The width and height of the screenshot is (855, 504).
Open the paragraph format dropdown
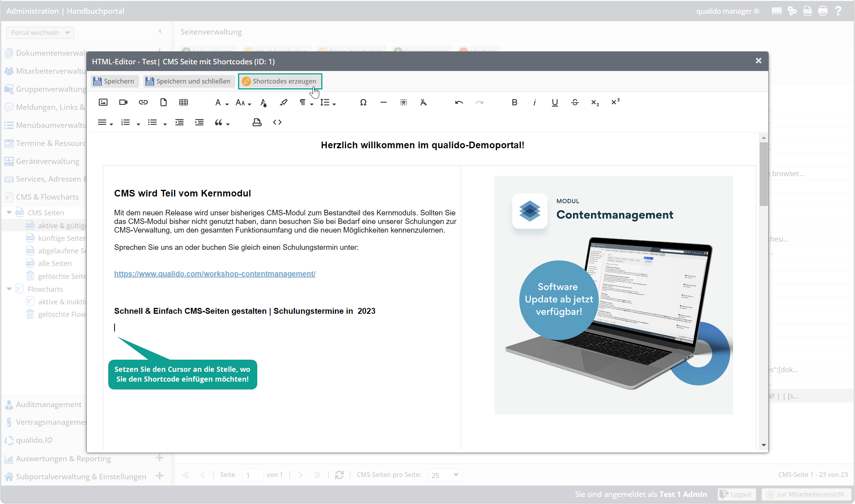pos(306,103)
